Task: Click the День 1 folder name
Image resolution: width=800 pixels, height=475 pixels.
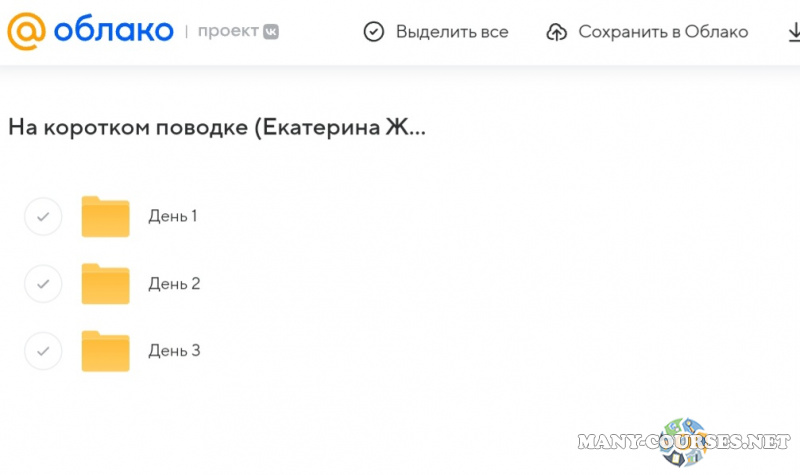Action: click(173, 216)
